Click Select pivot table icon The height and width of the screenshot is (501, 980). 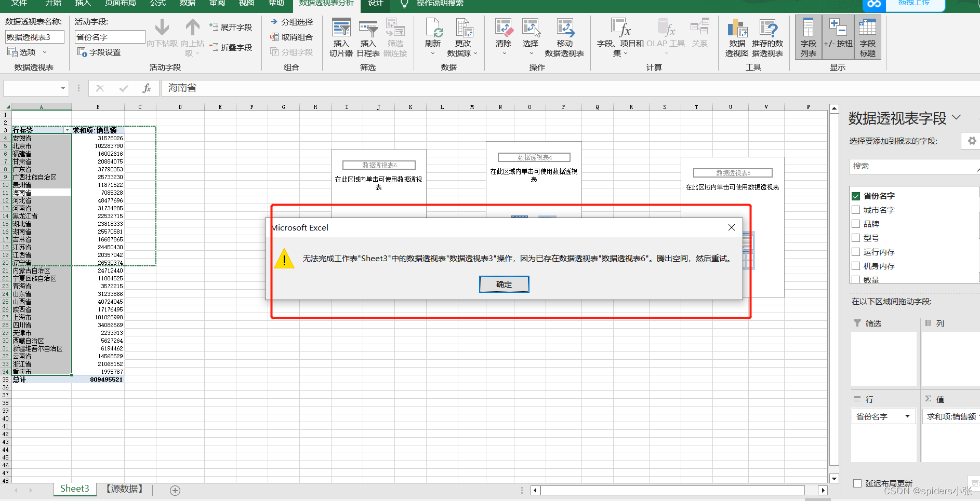[x=531, y=28]
